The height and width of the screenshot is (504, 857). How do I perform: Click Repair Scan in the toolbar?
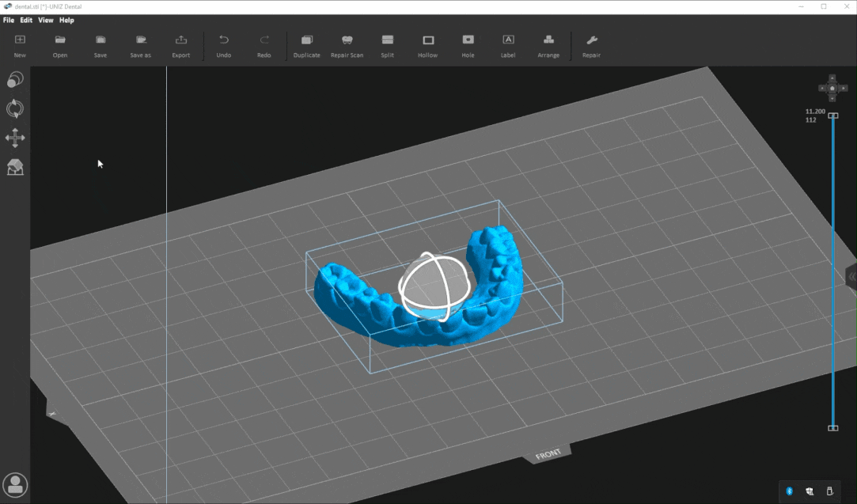click(x=347, y=45)
